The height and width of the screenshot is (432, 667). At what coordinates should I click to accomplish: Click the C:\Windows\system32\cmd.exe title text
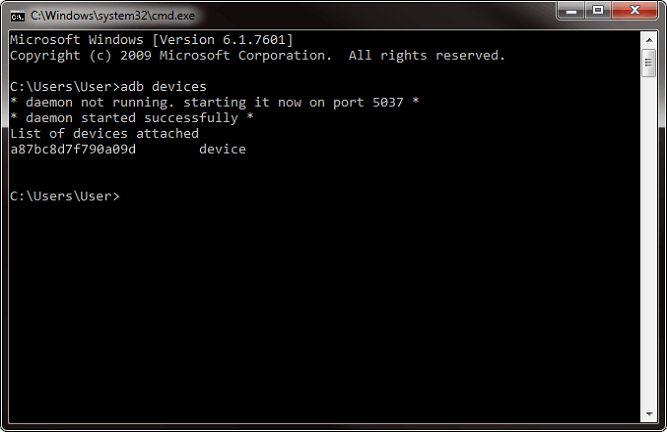112,16
